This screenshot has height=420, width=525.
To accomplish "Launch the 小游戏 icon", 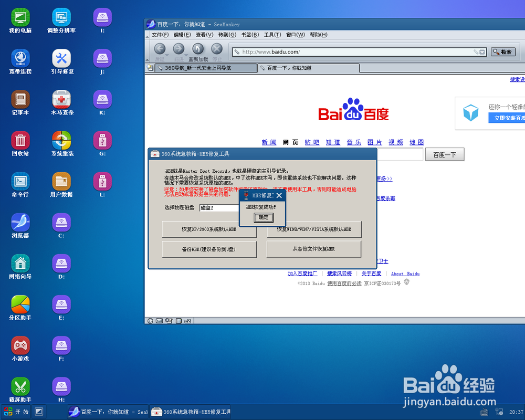I will pyautogui.click(x=20, y=348).
